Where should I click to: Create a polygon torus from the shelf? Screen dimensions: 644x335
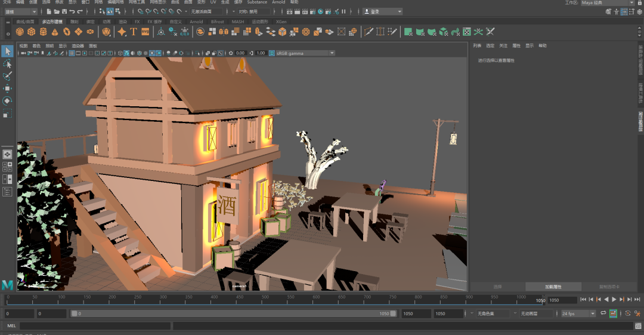coord(67,32)
